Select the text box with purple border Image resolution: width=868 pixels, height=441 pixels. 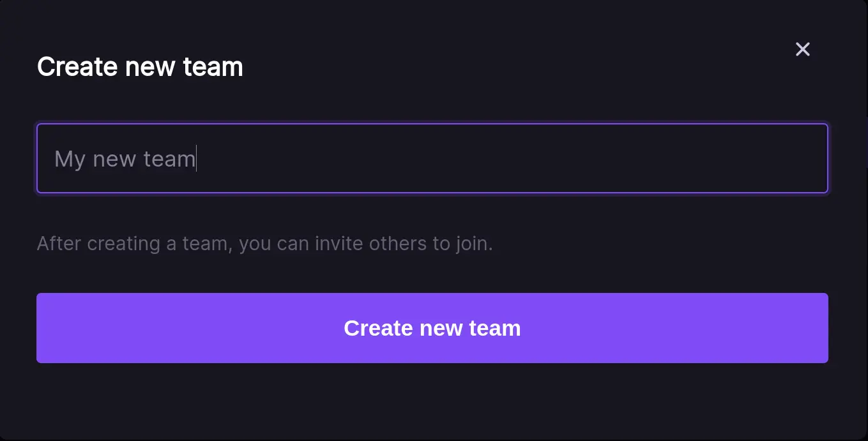tap(432, 158)
